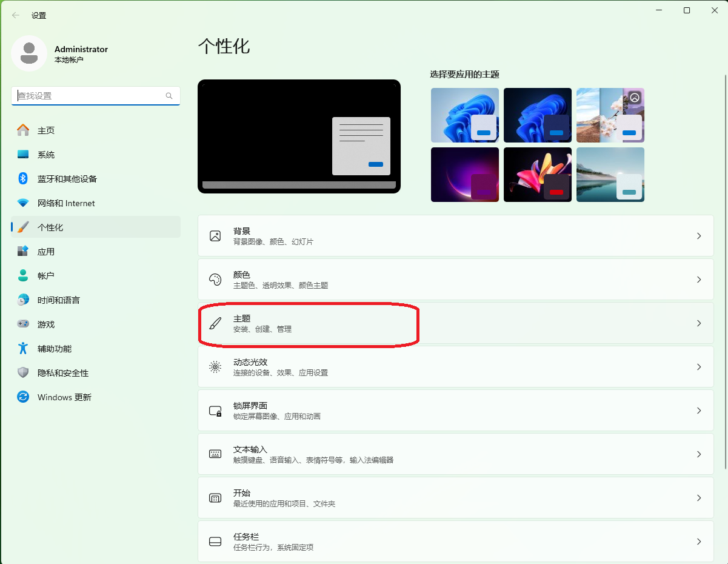Click the 任务栏 taskbar icon
Screen dimensions: 728x564
(x=215, y=542)
